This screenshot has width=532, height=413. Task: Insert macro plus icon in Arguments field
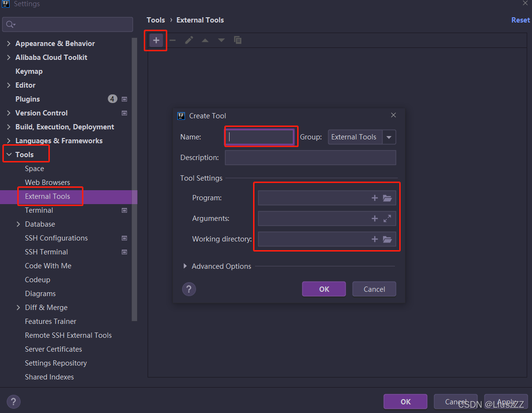point(375,218)
